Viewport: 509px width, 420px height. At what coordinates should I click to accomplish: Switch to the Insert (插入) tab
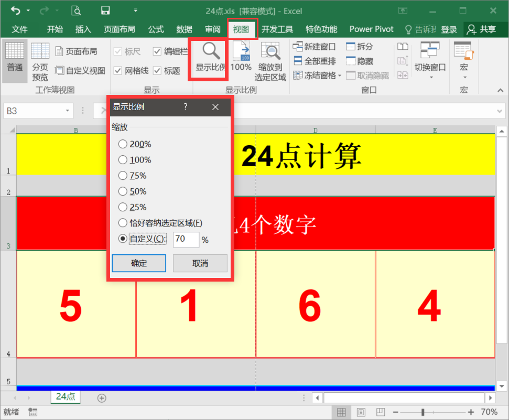83,29
